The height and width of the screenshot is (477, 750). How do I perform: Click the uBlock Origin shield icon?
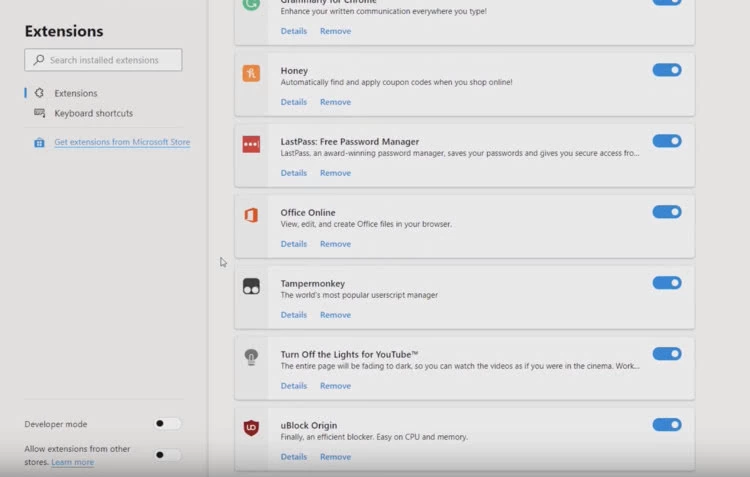(251, 428)
